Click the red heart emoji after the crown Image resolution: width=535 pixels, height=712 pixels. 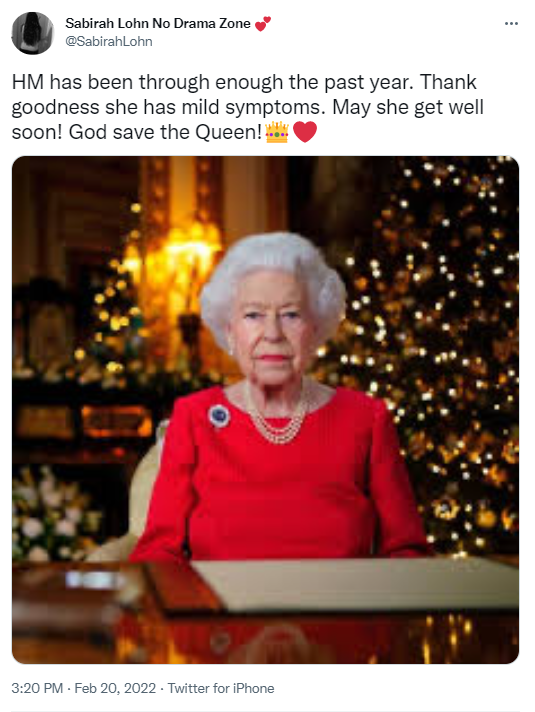tap(305, 132)
